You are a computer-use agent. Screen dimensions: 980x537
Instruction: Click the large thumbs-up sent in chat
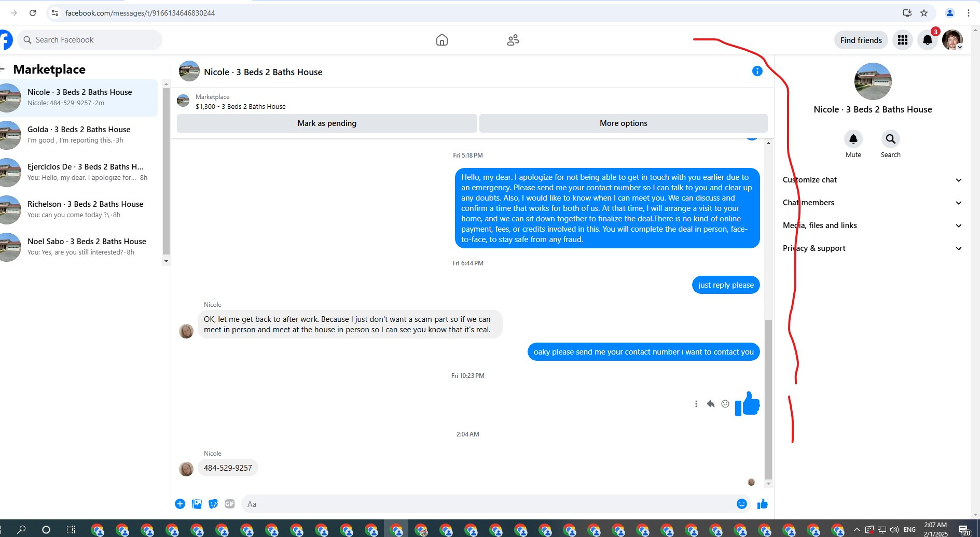coord(748,404)
